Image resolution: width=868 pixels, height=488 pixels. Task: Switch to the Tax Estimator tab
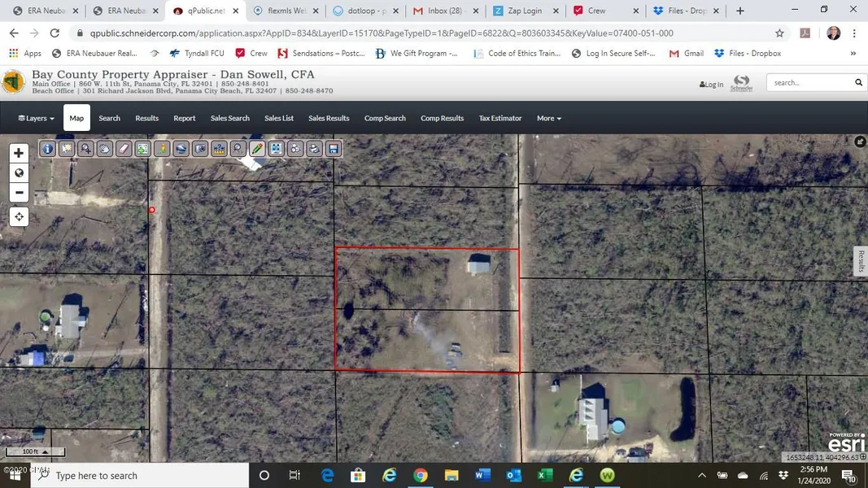[x=499, y=118]
